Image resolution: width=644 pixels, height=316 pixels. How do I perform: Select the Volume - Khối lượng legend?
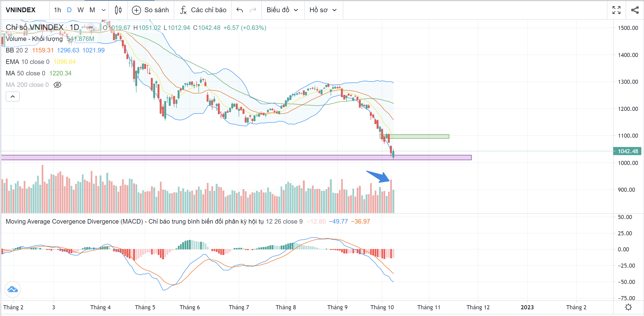[34, 39]
